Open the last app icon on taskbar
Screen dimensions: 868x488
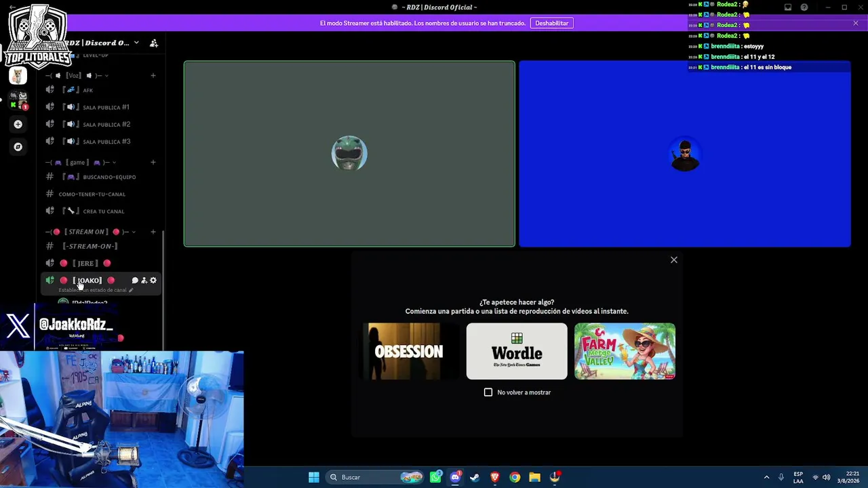(x=555, y=477)
